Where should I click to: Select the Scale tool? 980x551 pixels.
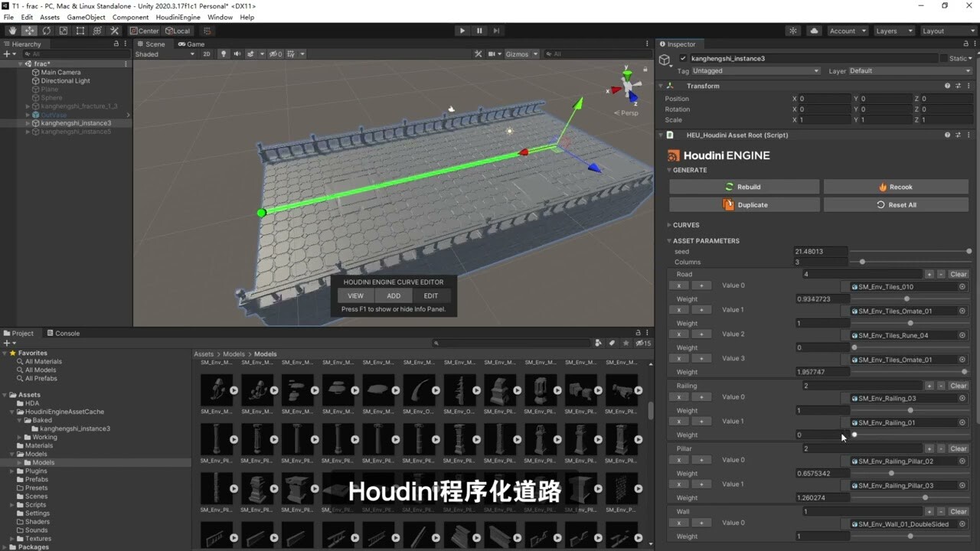pyautogui.click(x=63, y=31)
